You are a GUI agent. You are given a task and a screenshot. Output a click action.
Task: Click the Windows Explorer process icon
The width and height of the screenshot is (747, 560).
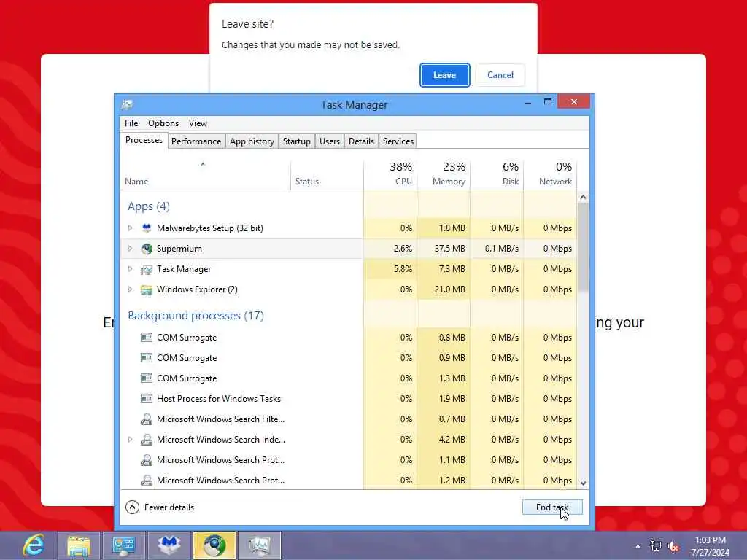(147, 289)
